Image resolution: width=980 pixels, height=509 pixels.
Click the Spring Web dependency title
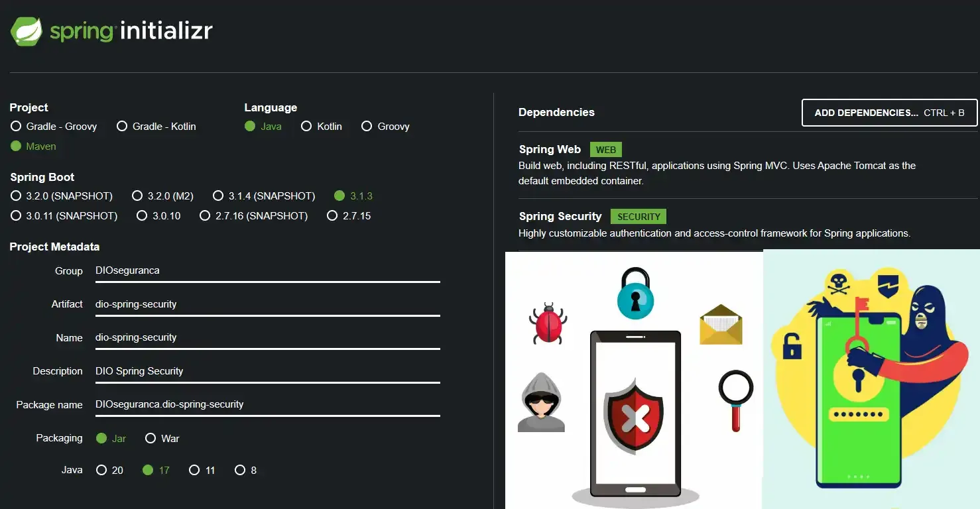pos(550,150)
